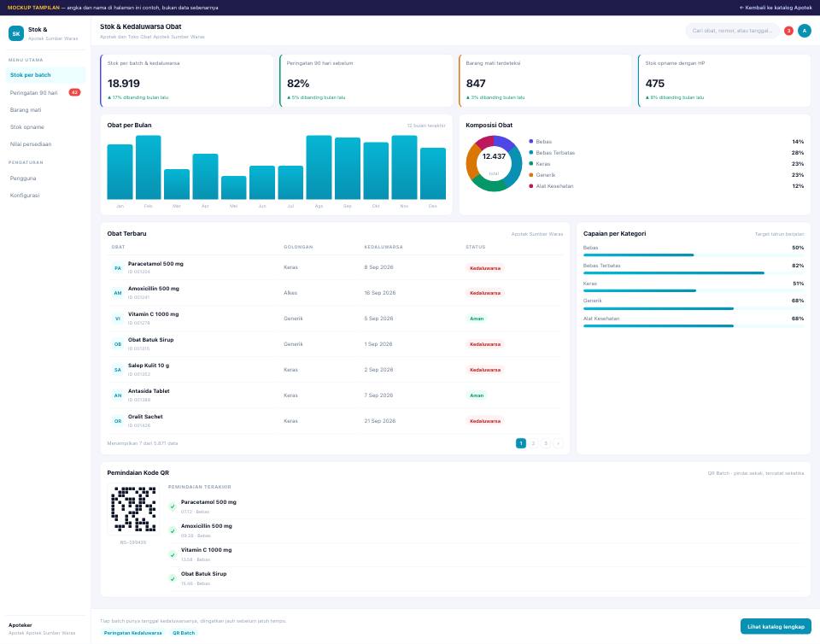The width and height of the screenshot is (820, 644).
Task: Click the next page arrow in pagination
Action: 558,443
